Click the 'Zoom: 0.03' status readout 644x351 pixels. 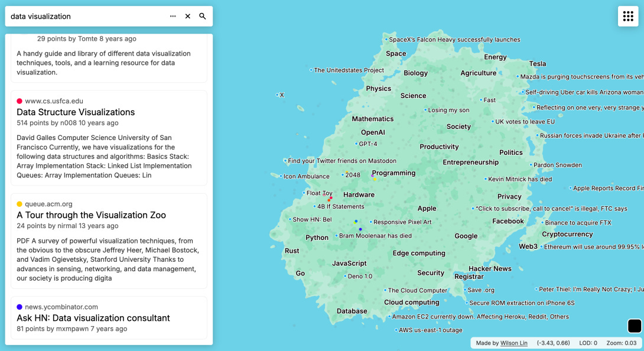coord(622,343)
